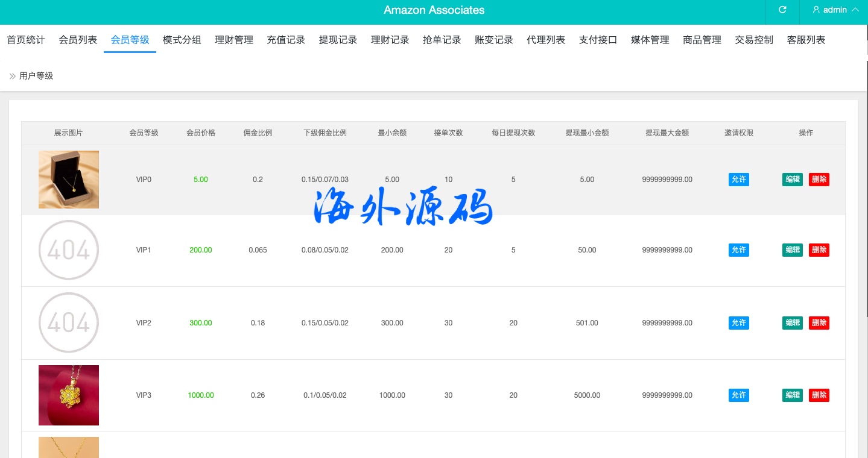The width and height of the screenshot is (868, 458).
Task: Click the VIP0 necklace box thumbnail
Action: pos(69,180)
